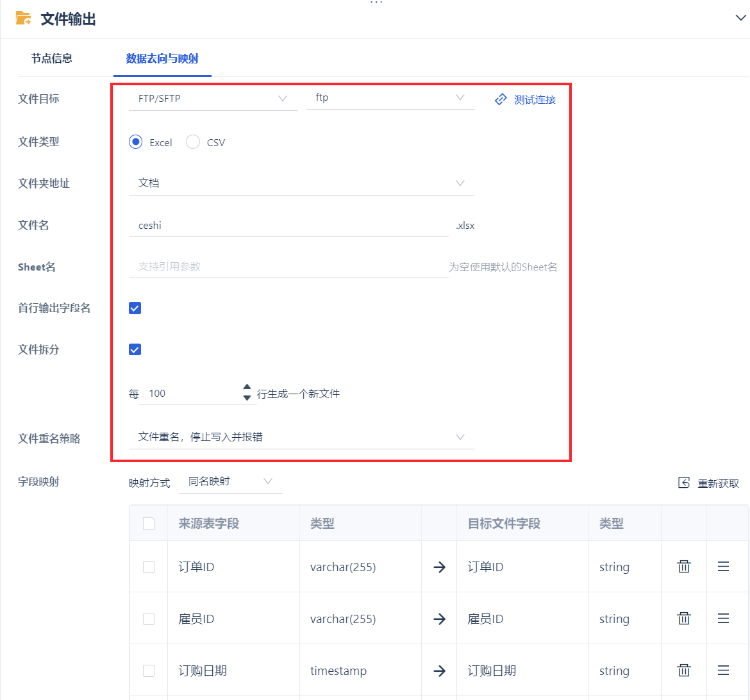Open the 映射方式 同名映射 dropdown
The width and height of the screenshot is (750, 700).
[231, 481]
